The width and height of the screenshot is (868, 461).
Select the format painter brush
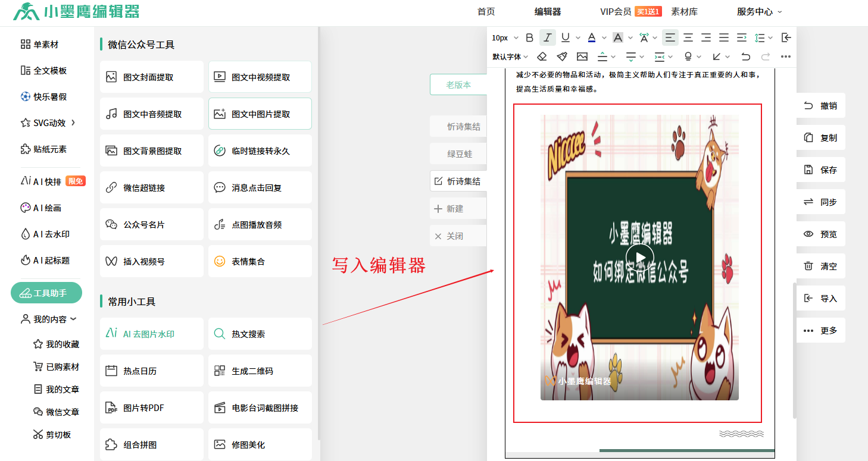(562, 57)
